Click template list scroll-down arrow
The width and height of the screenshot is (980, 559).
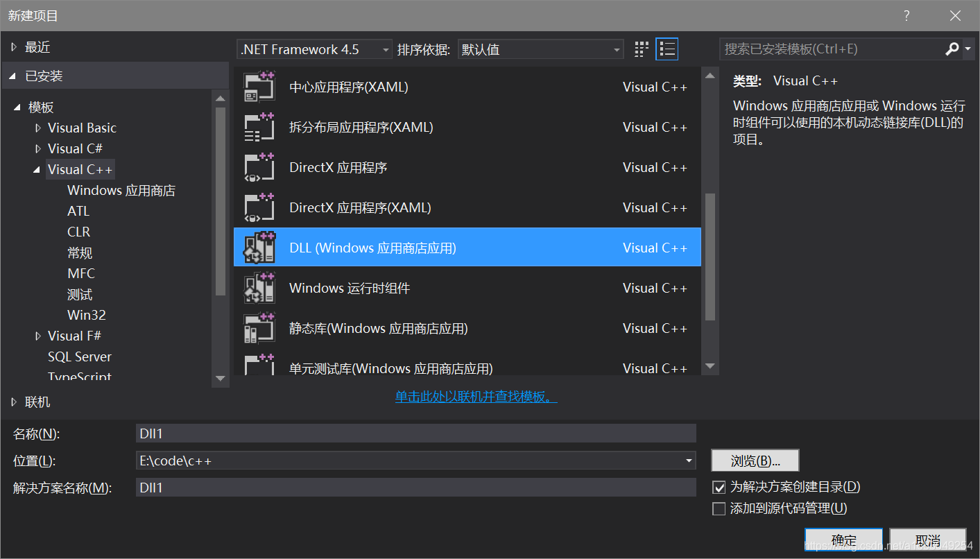(x=710, y=366)
